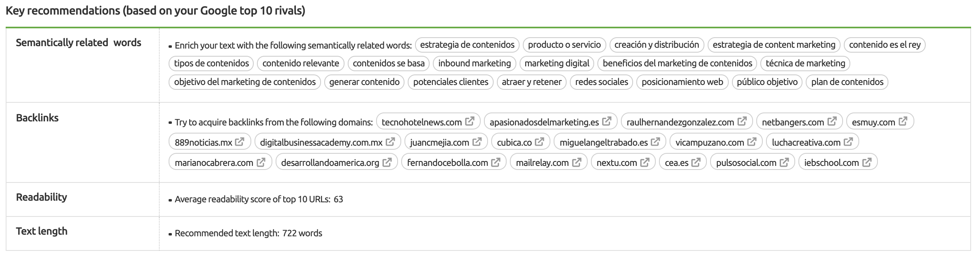Open external link icon beside tecnohotelnews.com
980x263 pixels.
click(470, 121)
